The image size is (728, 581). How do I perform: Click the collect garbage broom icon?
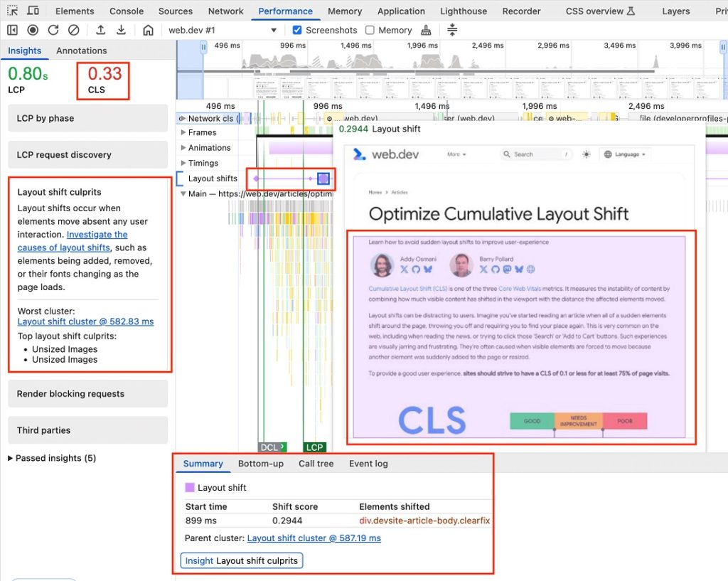(426, 30)
